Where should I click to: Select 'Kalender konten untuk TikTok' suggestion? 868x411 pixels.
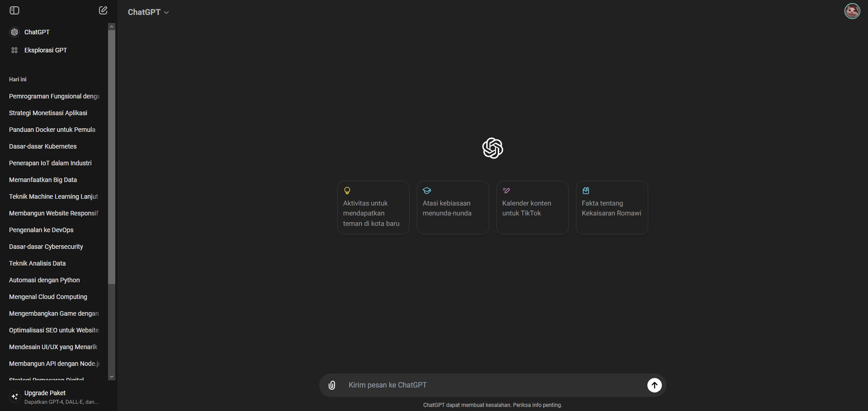pos(533,208)
